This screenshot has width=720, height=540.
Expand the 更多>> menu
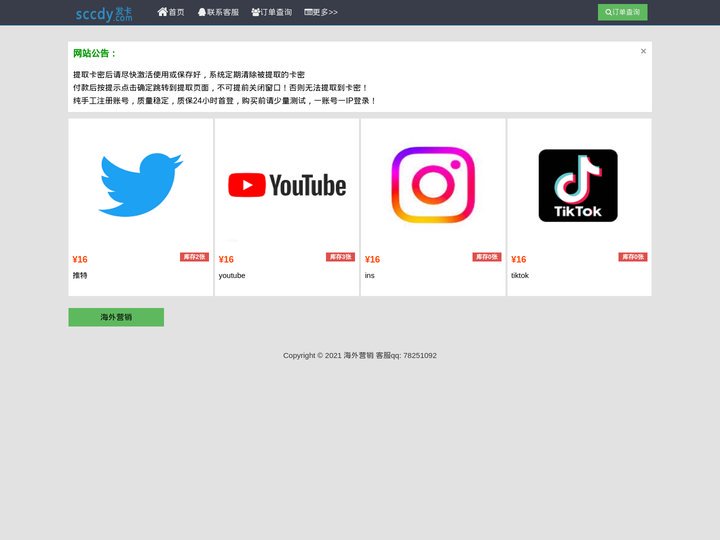pos(321,12)
